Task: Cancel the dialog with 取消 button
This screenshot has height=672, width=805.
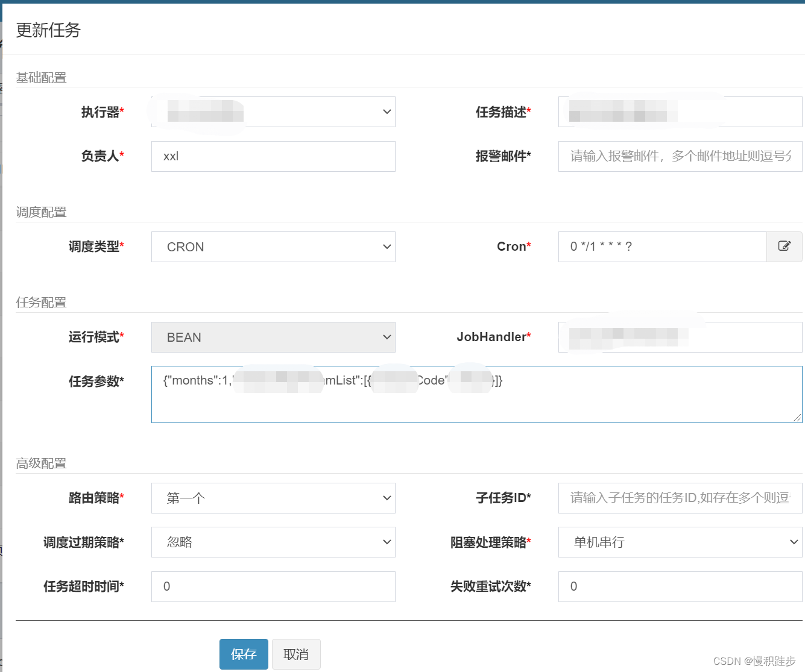Action: (x=296, y=654)
